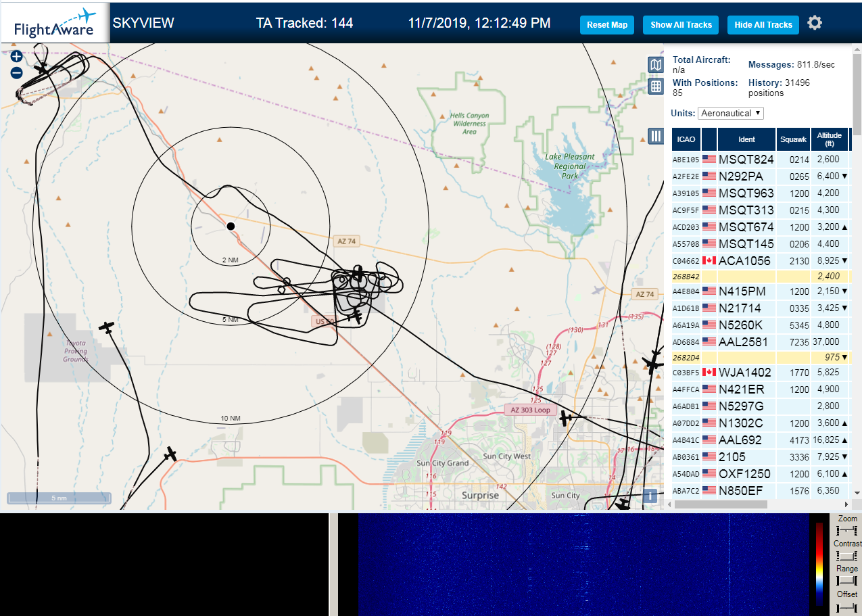Click Canadian flag in ACA1056 row
The image size is (862, 616).
coord(709,260)
